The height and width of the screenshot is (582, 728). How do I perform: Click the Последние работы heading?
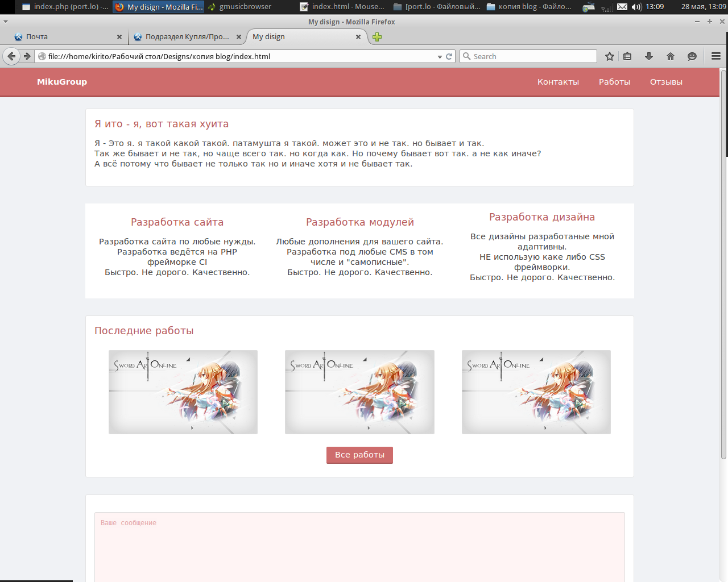pos(144,331)
